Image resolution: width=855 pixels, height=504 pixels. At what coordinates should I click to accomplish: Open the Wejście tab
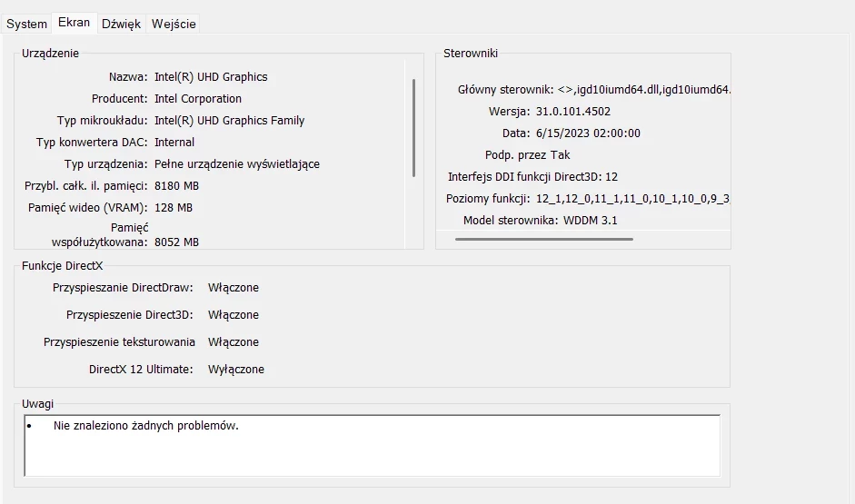click(174, 24)
